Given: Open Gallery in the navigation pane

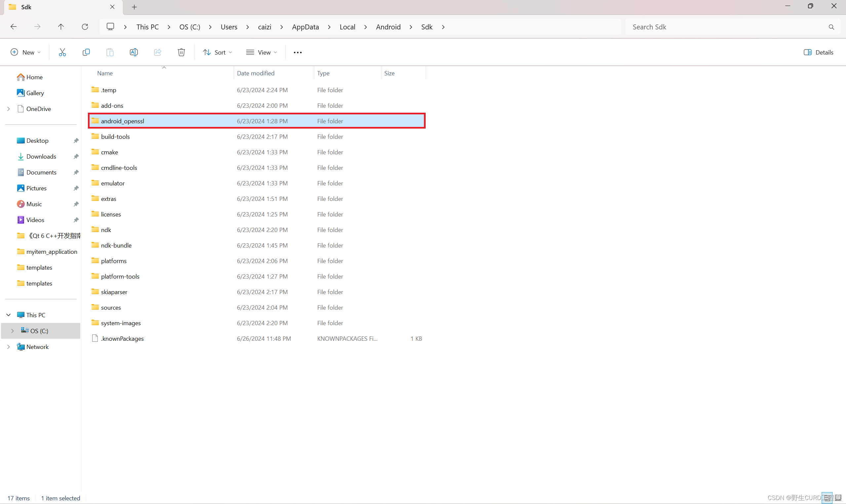Looking at the screenshot, I should pyautogui.click(x=30, y=93).
